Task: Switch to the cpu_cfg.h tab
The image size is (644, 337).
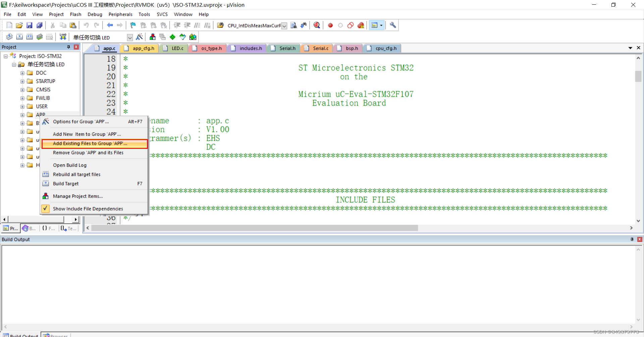Action: tap(383, 48)
